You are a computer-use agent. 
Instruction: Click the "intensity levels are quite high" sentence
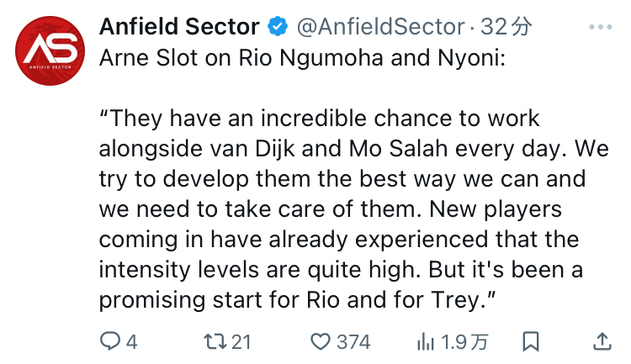[257, 270]
